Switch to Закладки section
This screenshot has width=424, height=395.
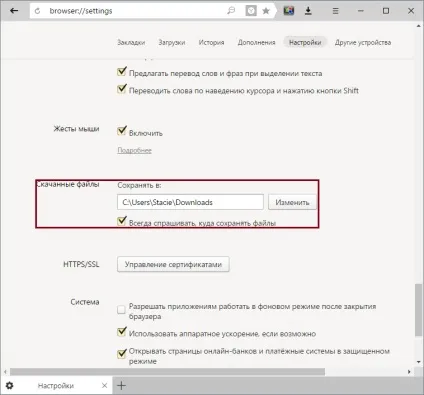tap(131, 42)
